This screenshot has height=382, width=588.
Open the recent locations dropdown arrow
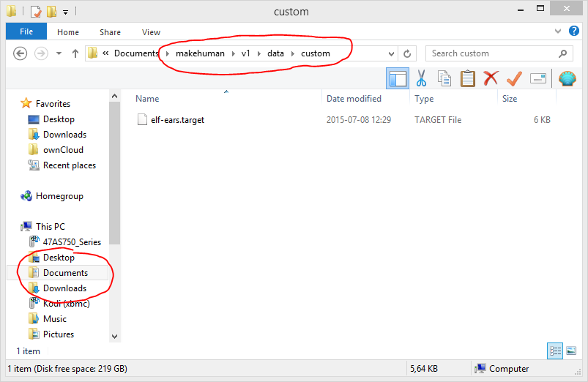60,53
